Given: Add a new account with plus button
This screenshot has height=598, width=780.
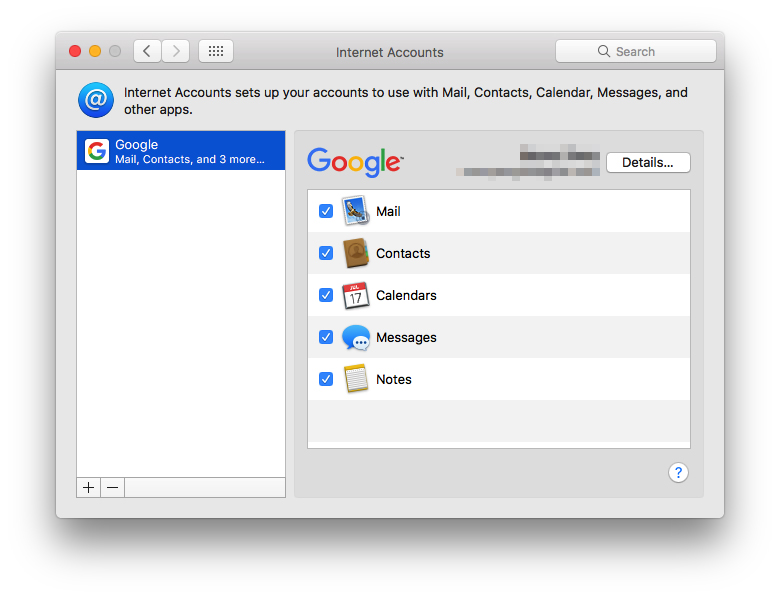Looking at the screenshot, I should pos(89,487).
